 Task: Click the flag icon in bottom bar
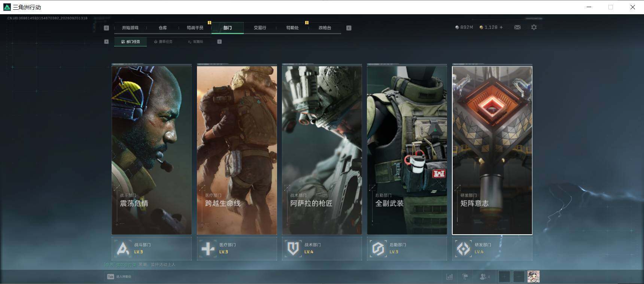[x=465, y=277]
